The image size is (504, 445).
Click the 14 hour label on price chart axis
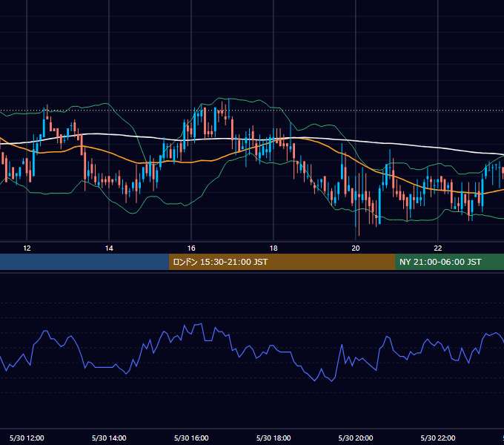pos(109,248)
